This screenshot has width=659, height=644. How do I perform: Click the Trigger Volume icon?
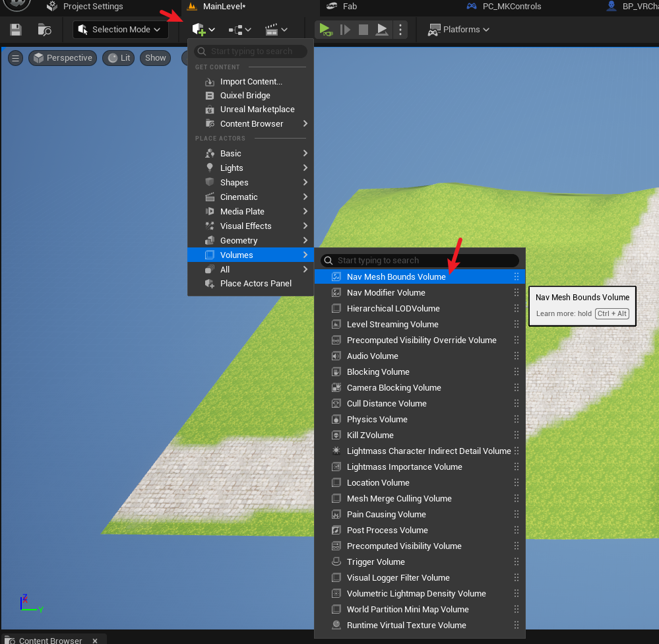(x=336, y=562)
